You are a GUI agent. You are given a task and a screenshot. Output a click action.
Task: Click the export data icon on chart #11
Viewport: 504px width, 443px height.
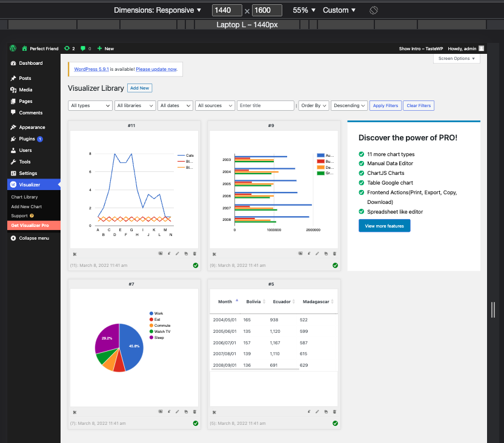coord(169,254)
